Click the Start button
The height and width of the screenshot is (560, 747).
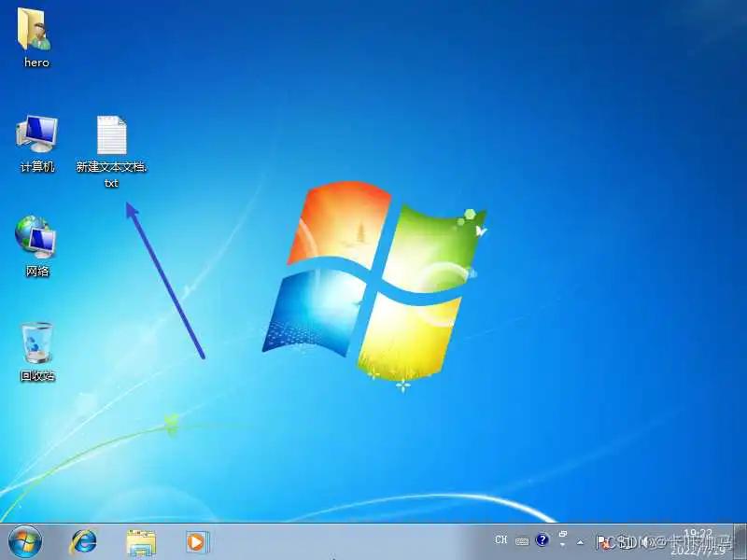coord(19,541)
